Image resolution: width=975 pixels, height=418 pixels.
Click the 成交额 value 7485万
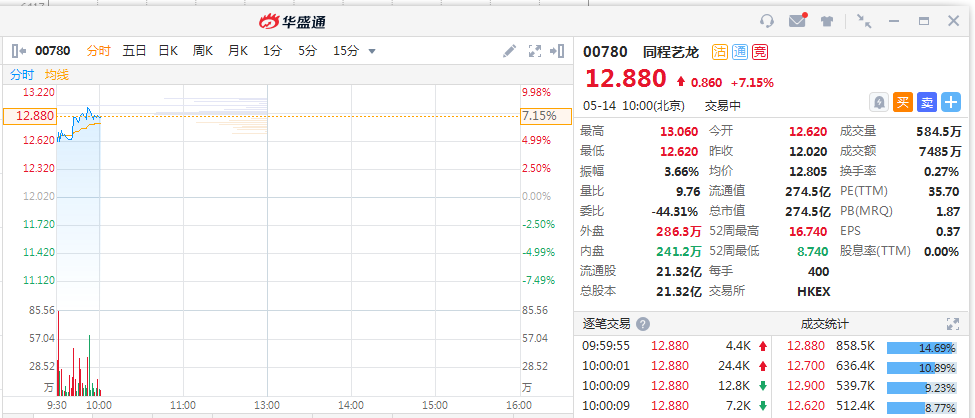click(x=940, y=151)
